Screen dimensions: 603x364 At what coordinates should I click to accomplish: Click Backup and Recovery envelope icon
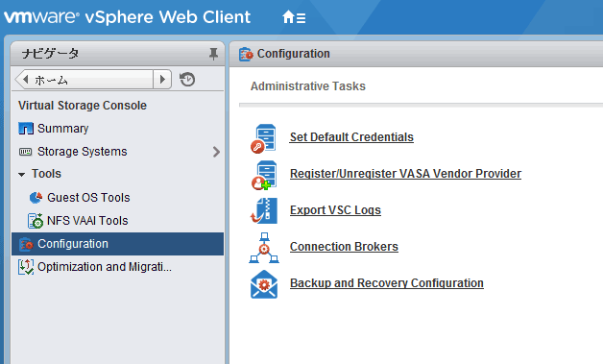pyautogui.click(x=264, y=284)
